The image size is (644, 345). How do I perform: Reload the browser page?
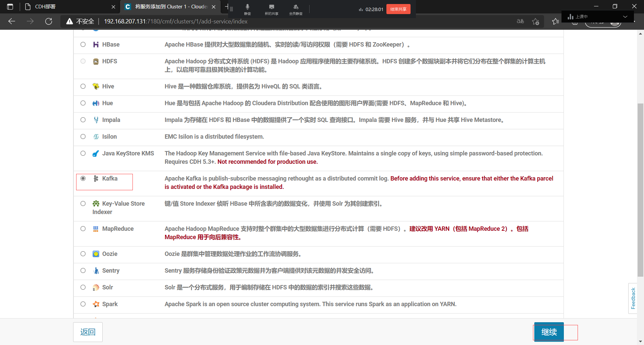pyautogui.click(x=49, y=21)
